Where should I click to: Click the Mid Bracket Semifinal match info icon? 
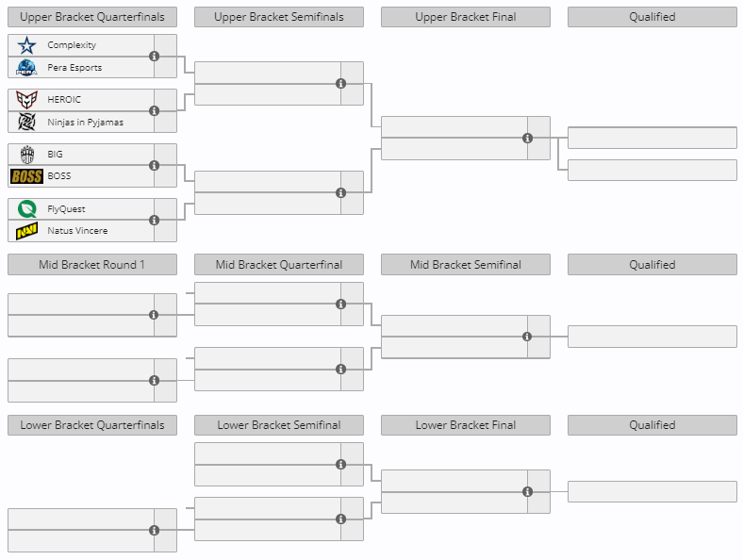528,337
